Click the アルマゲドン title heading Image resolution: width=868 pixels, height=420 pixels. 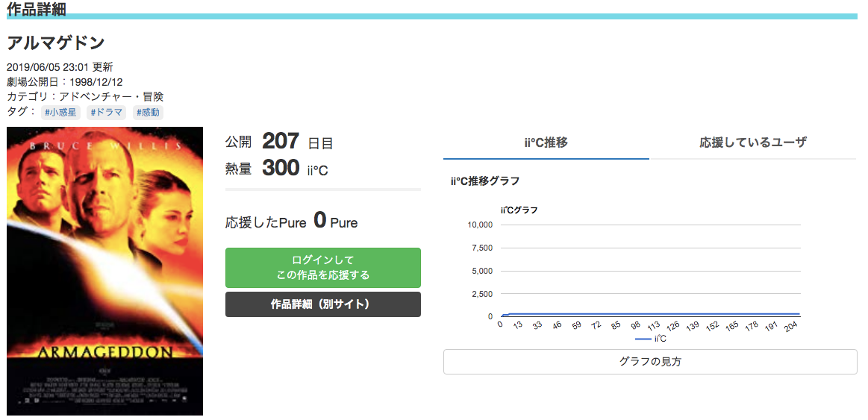click(56, 43)
